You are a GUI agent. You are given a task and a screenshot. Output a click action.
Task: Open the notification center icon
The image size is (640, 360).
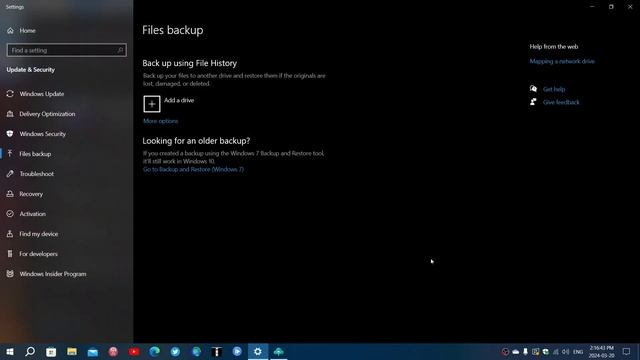[626, 351]
